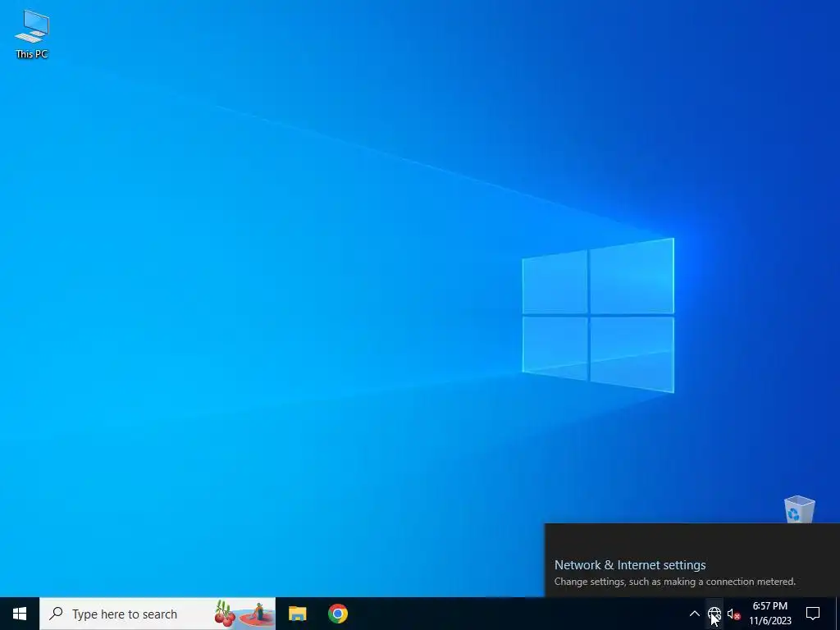Open the Windows Start menu
This screenshot has height=630, width=840.
pos(20,614)
